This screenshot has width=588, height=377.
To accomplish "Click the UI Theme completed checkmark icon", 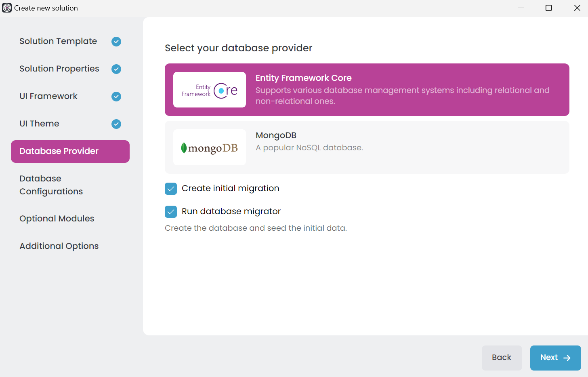I will click(x=116, y=124).
